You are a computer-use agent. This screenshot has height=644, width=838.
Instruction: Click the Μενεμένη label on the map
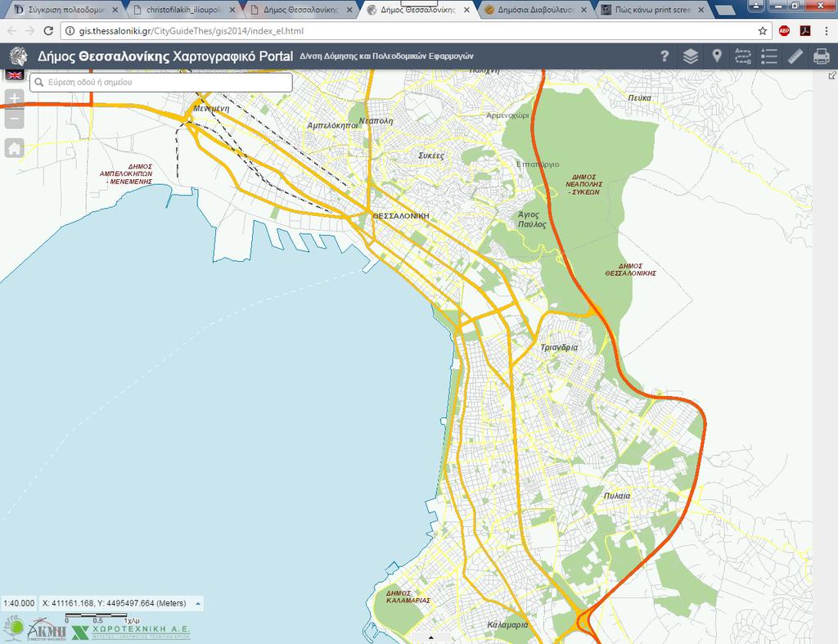[211, 109]
